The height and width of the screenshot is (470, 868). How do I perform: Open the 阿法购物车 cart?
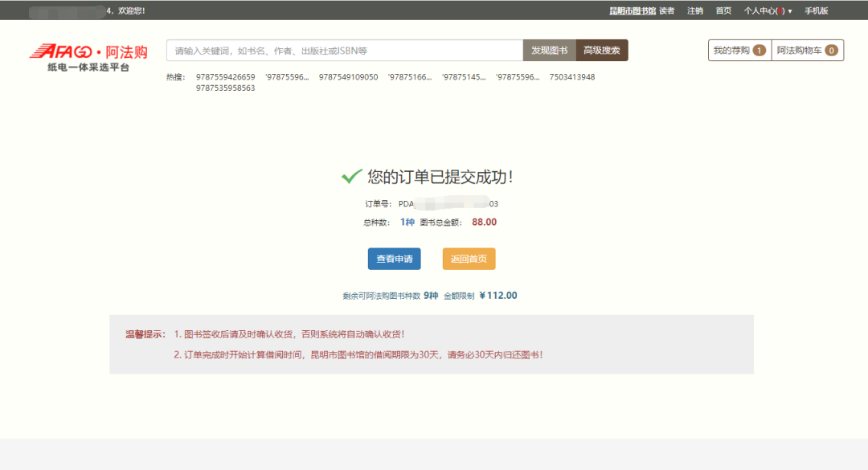(799, 51)
